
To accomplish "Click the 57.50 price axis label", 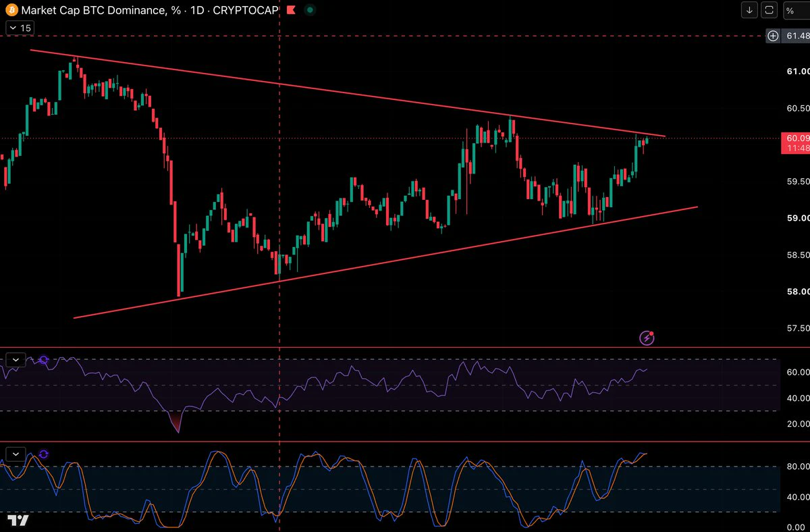I will tap(798, 328).
